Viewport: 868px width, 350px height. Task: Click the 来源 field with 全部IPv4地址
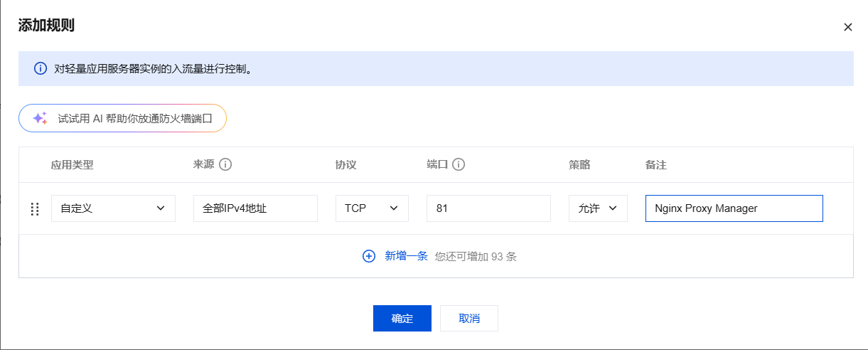point(255,208)
